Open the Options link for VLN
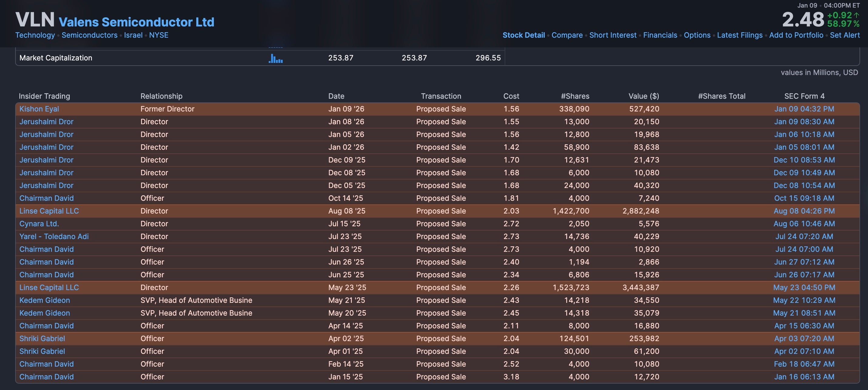Image resolution: width=868 pixels, height=390 pixels. pyautogui.click(x=697, y=35)
